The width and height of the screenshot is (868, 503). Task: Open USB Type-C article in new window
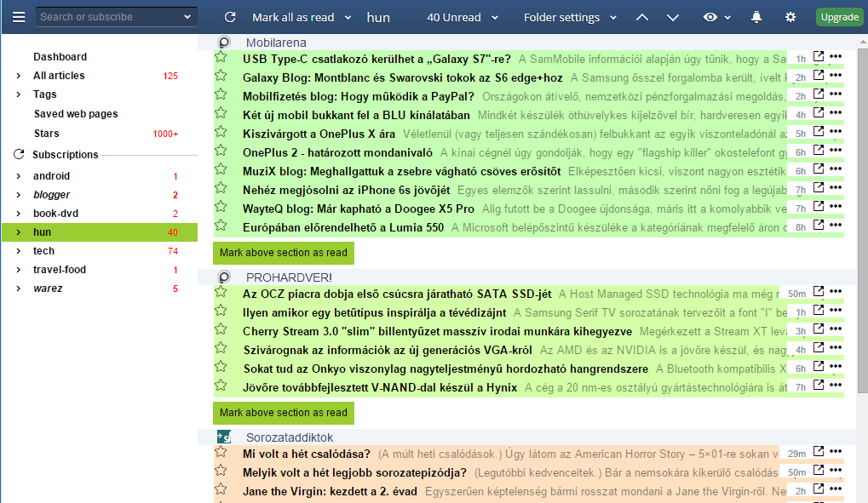coord(819,57)
